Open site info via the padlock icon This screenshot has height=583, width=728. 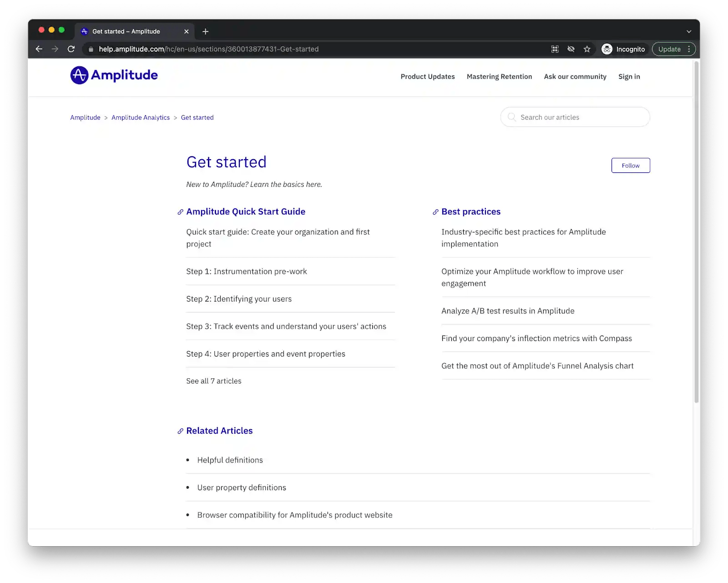[x=91, y=49]
